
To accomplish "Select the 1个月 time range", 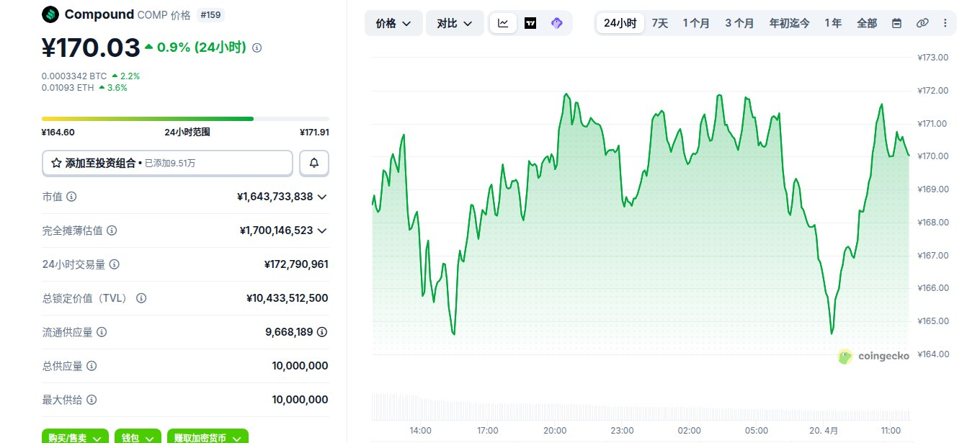I will coord(696,23).
